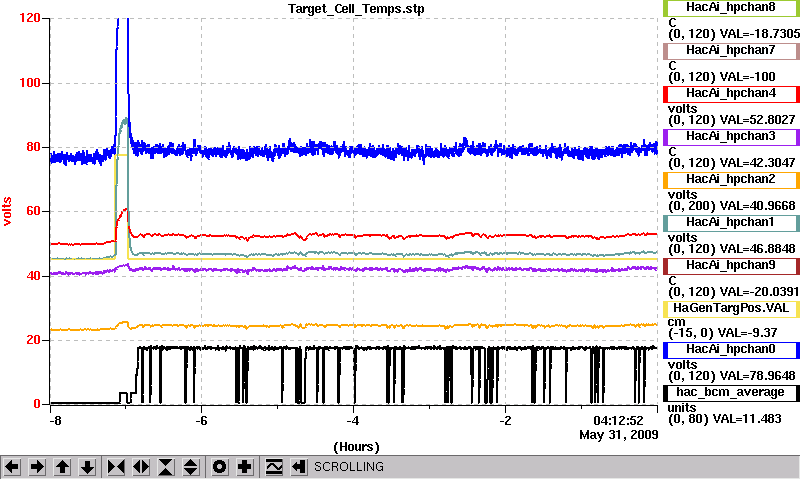Select the HacAi_hpchan0 curve legend
Screen dimensions: 800x479
pyautogui.click(x=731, y=349)
